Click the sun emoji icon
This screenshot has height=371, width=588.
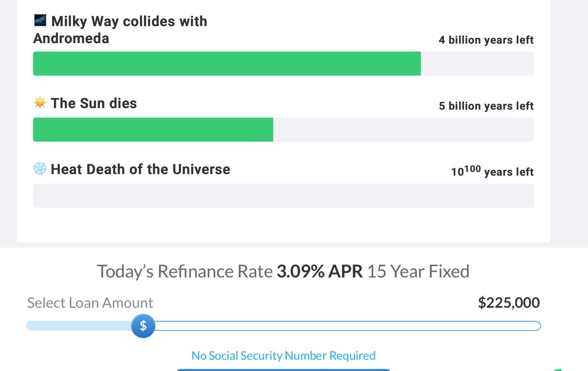40,103
